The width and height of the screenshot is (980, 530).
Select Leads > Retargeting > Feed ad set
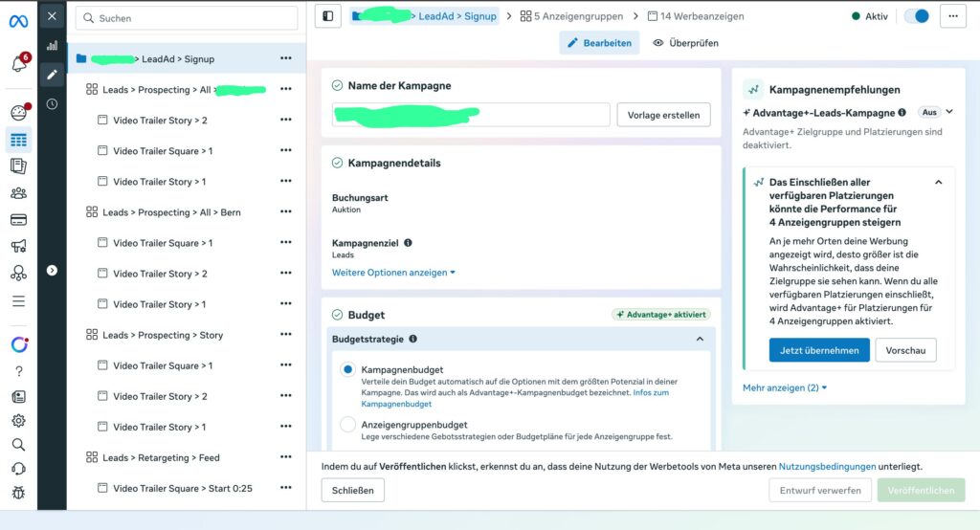pyautogui.click(x=161, y=457)
